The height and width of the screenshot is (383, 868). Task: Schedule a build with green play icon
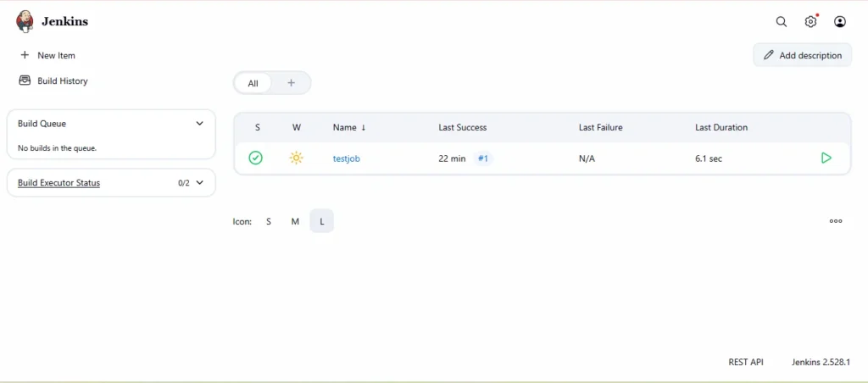[826, 158]
